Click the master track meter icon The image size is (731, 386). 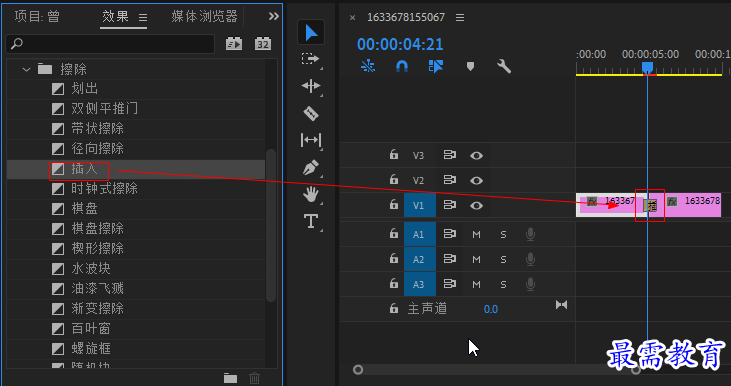(x=561, y=305)
